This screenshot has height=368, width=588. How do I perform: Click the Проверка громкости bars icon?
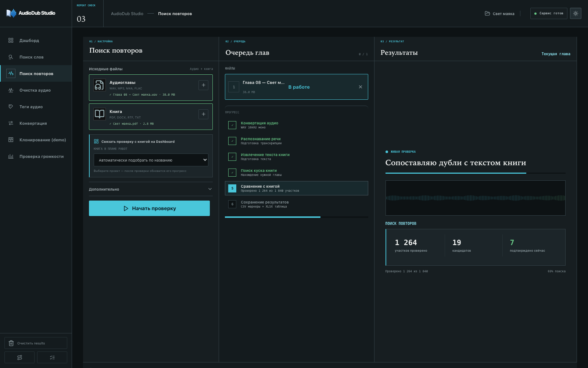pyautogui.click(x=11, y=156)
